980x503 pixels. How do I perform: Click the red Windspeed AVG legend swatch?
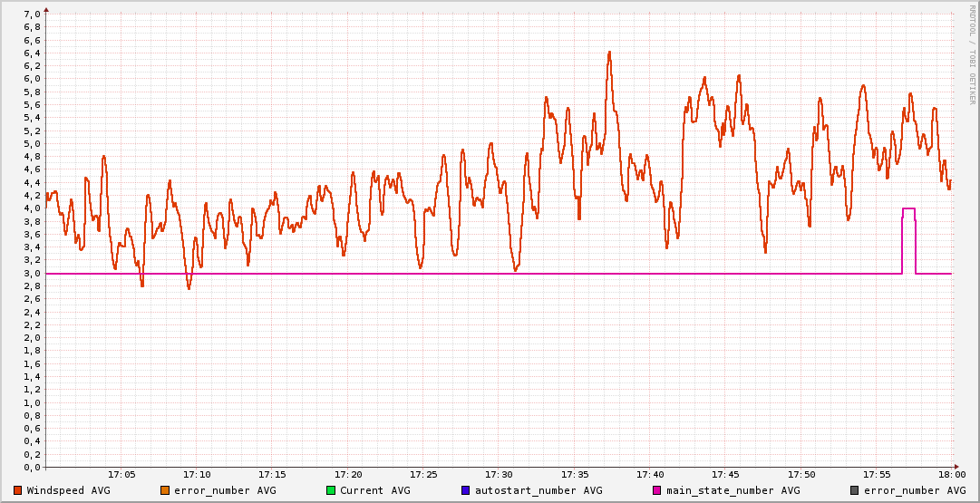[x=18, y=490]
